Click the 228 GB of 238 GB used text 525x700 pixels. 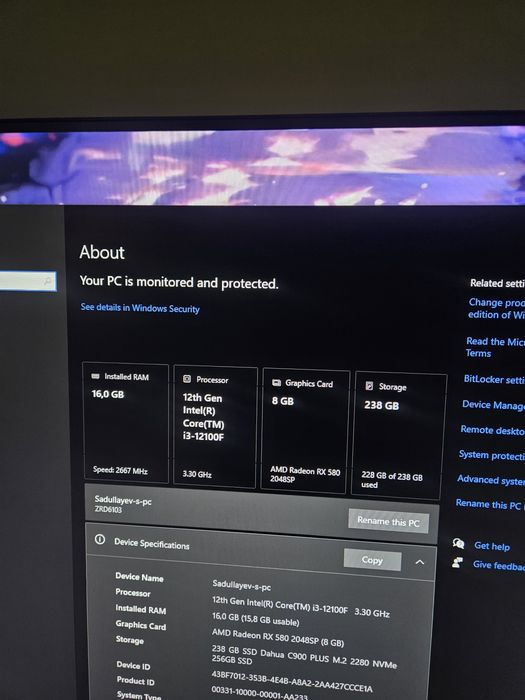(x=392, y=480)
